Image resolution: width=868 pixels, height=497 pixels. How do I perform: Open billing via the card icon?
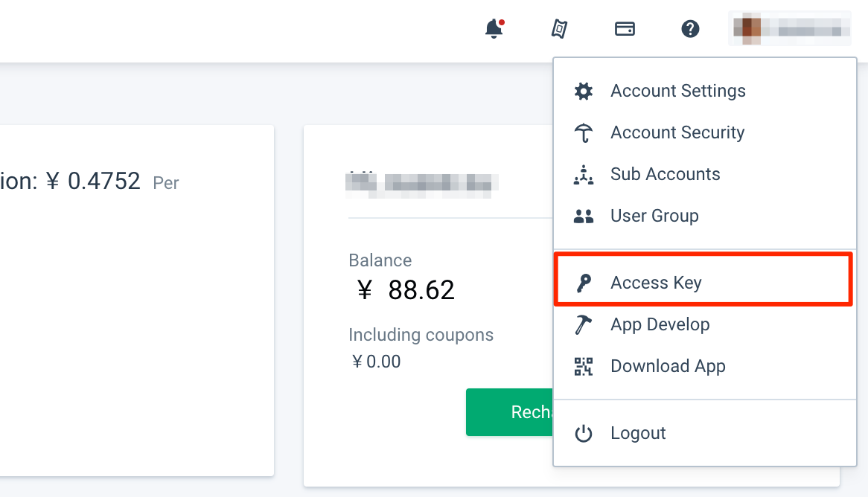pos(625,28)
